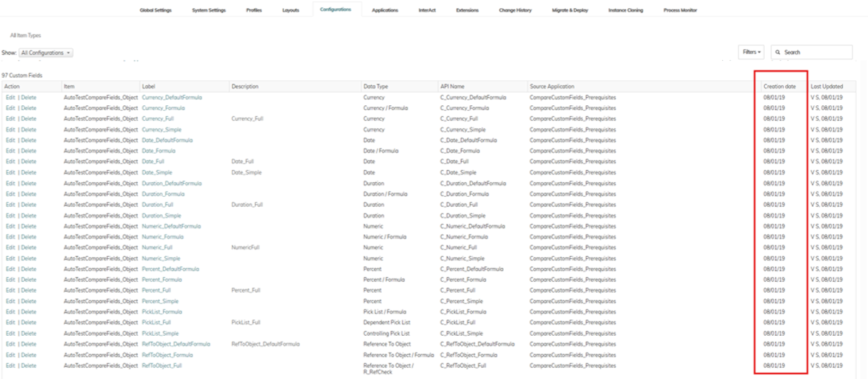The width and height of the screenshot is (868, 379).
Task: Open the Extensions tab
Action: tap(467, 11)
